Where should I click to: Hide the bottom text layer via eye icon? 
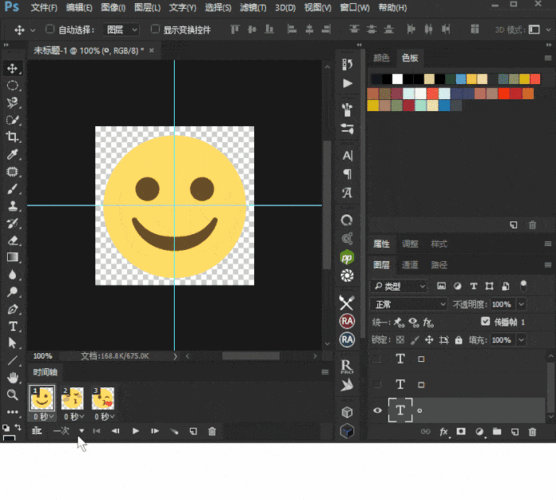378,410
